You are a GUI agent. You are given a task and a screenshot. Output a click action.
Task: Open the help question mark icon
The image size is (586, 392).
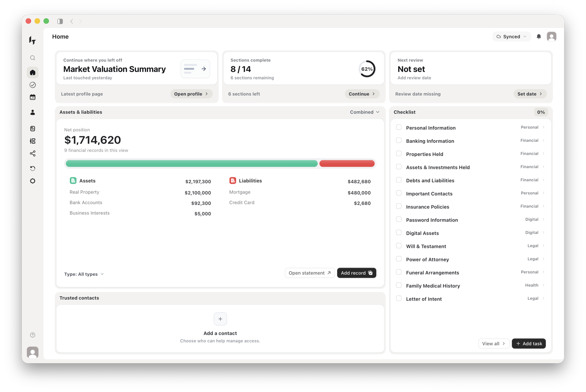point(33,335)
